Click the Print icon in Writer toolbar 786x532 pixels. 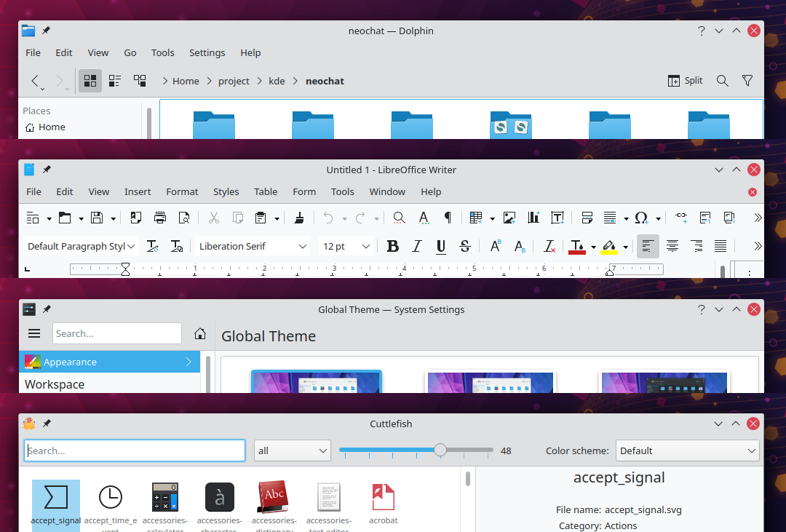click(x=160, y=218)
